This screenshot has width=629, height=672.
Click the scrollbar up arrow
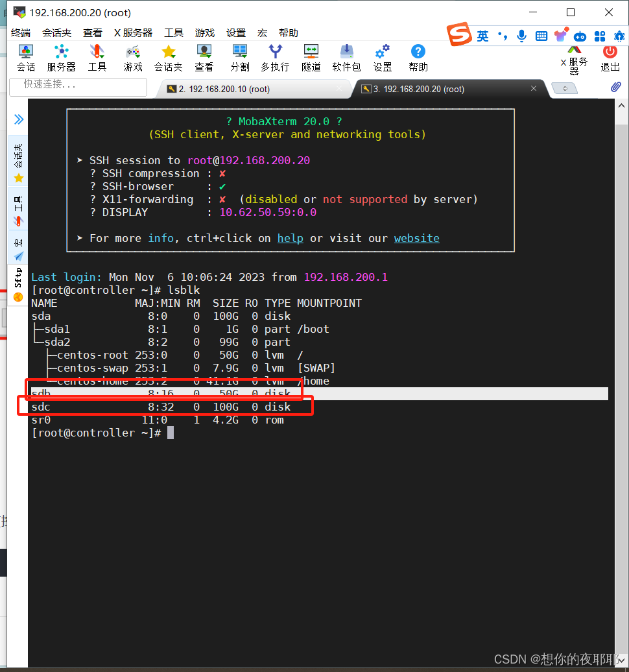click(621, 106)
